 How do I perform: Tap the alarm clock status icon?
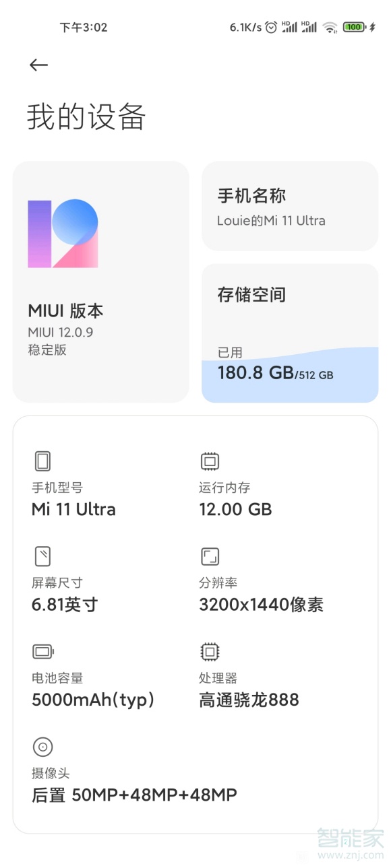271,27
